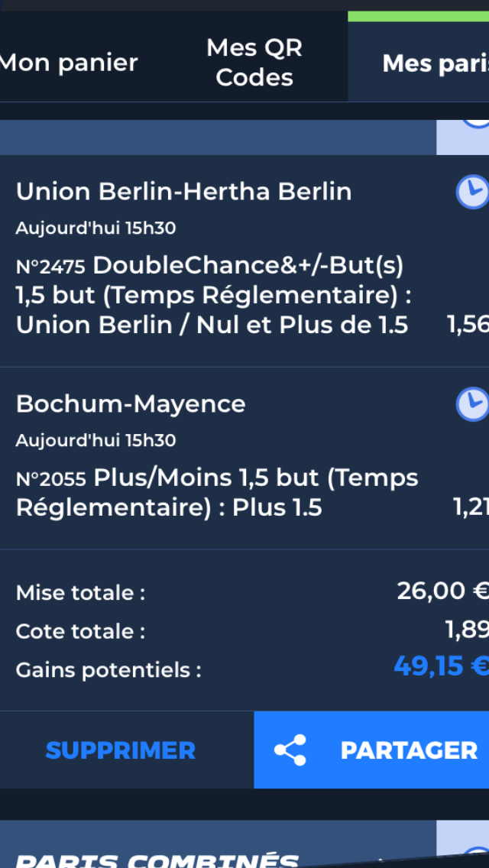Click the share icon left of PARTAGER

point(291,750)
